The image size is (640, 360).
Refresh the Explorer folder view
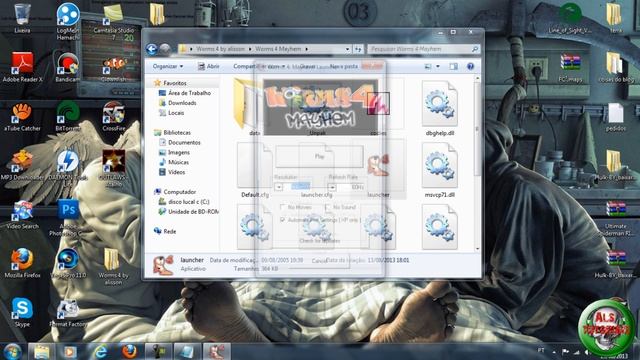[358, 49]
